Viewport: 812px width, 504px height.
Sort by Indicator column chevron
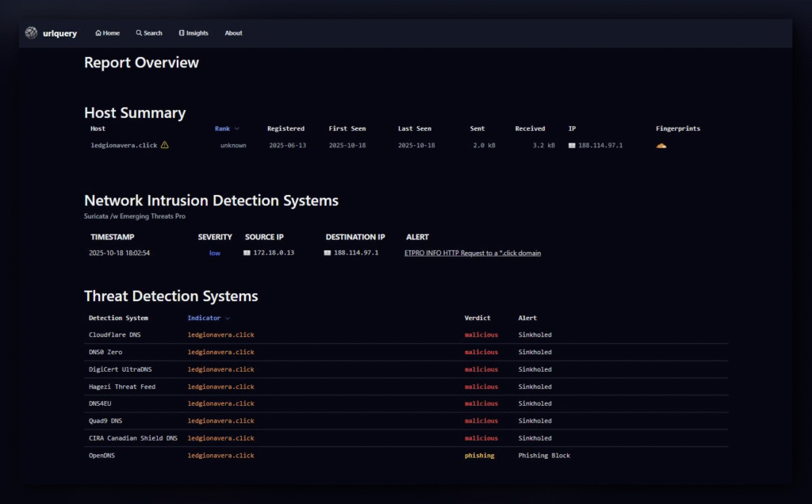[228, 319]
